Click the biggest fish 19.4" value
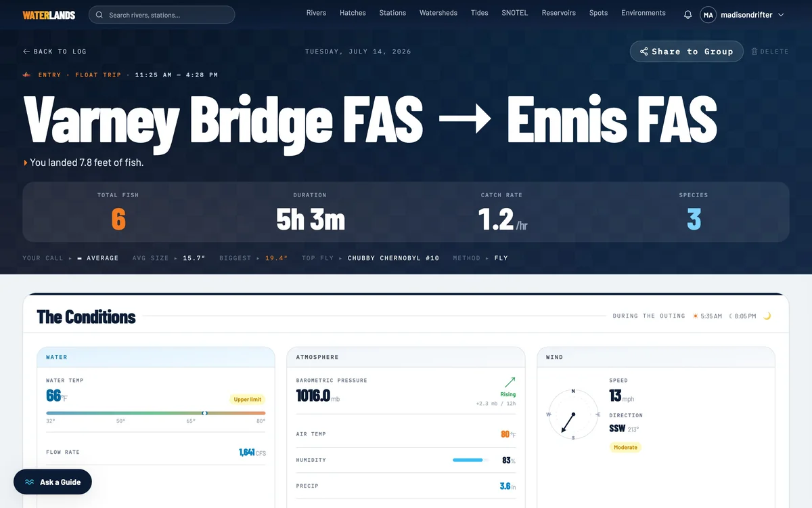 pyautogui.click(x=277, y=258)
